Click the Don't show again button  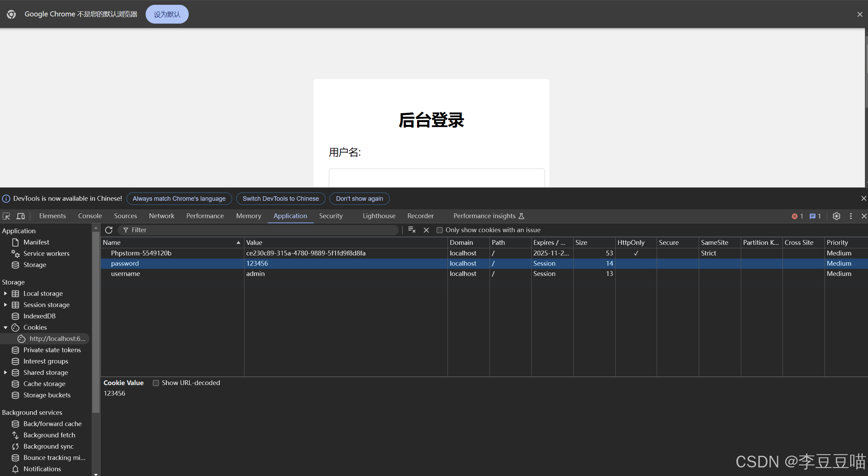pos(359,198)
